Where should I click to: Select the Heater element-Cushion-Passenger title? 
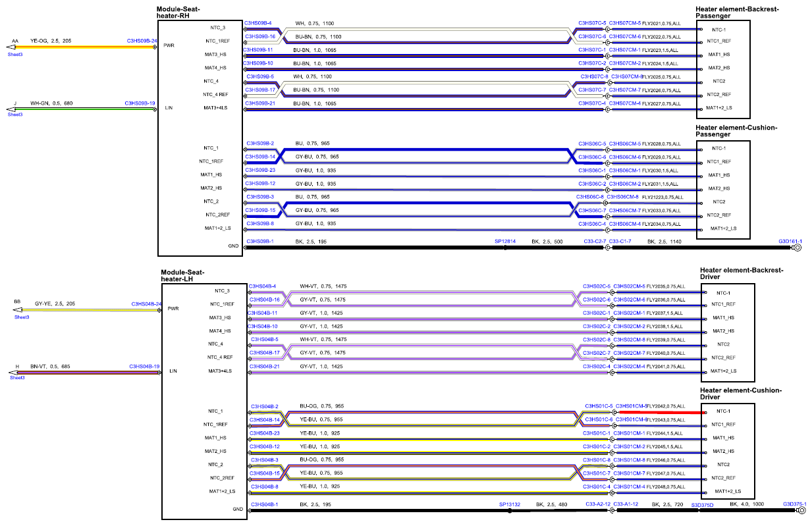pyautogui.click(x=736, y=130)
